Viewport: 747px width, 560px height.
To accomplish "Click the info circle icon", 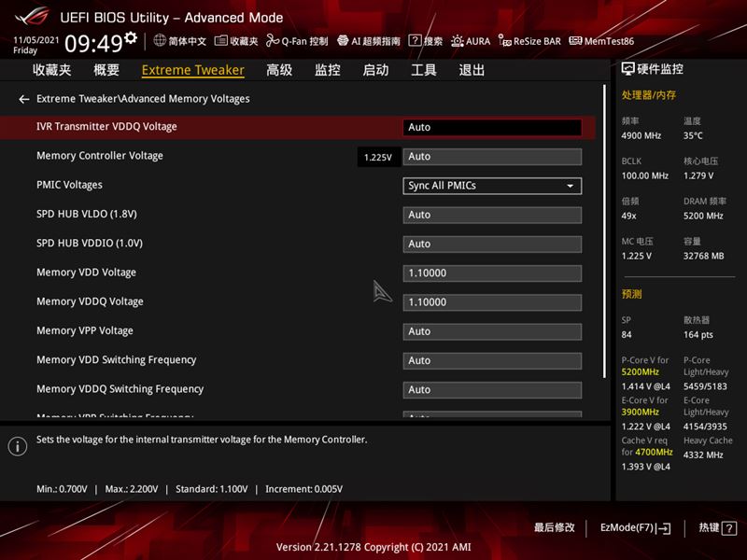I will pyautogui.click(x=18, y=446).
